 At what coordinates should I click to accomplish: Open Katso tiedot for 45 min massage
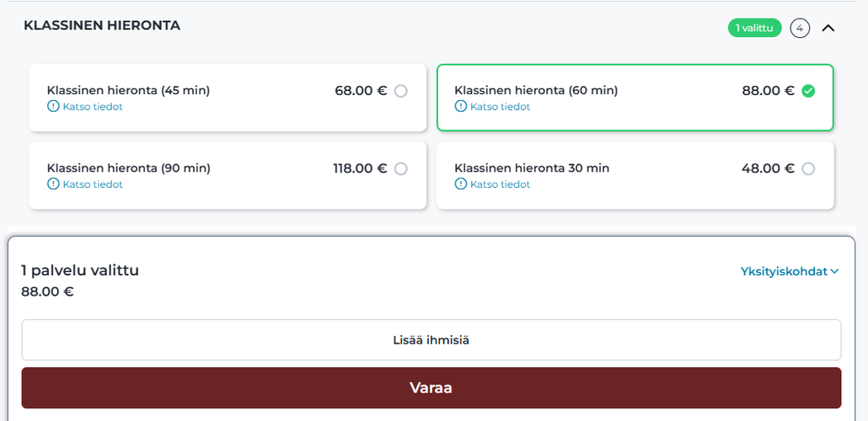coord(93,107)
